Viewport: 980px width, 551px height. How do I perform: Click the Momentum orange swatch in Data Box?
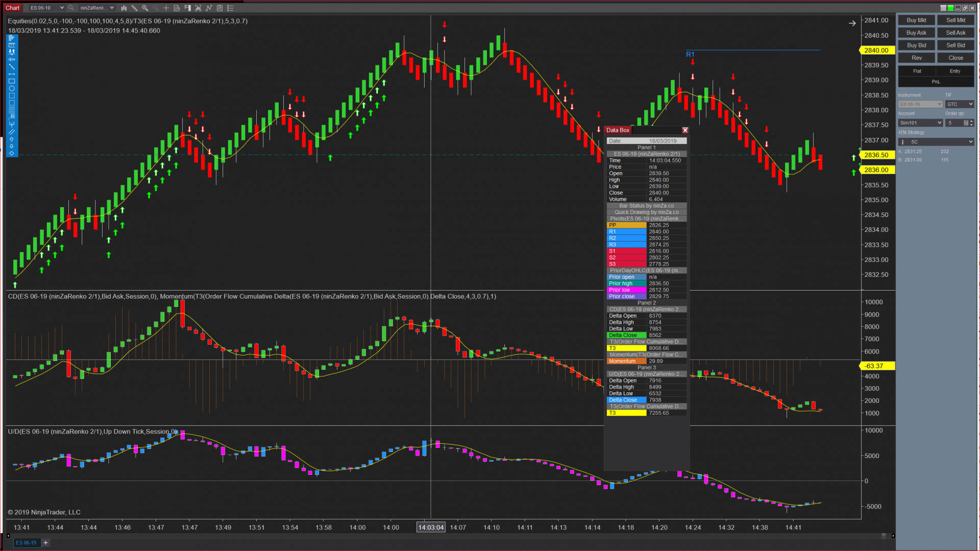pos(626,361)
